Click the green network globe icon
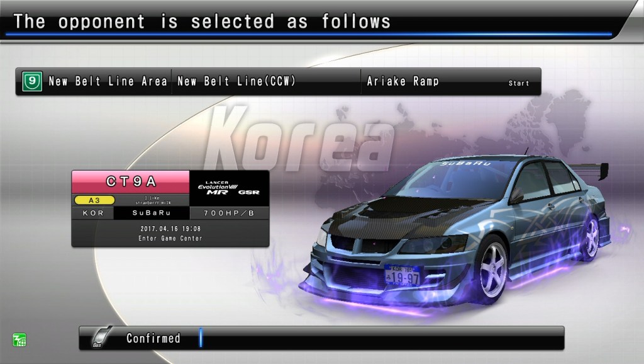This screenshot has width=644, height=364. (x=19, y=339)
